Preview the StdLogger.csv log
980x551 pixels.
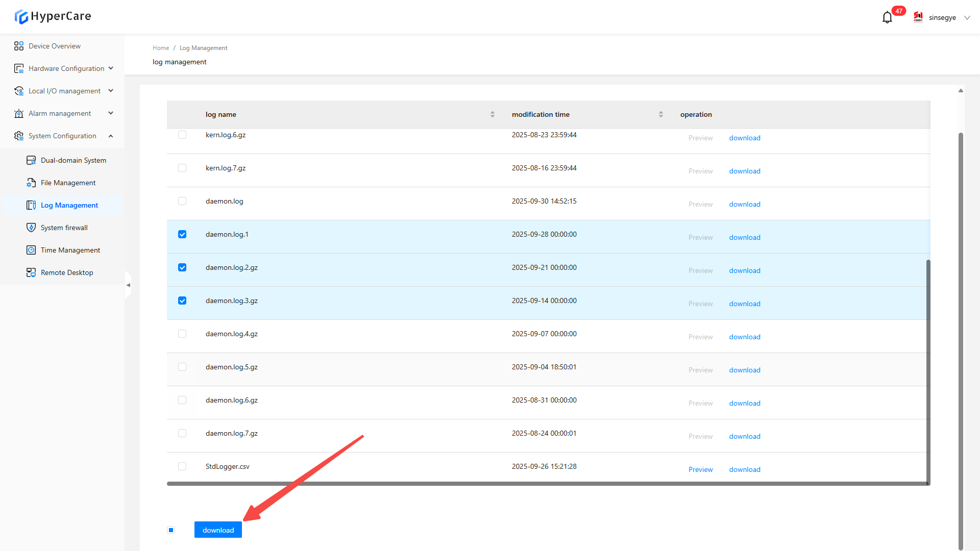click(700, 469)
